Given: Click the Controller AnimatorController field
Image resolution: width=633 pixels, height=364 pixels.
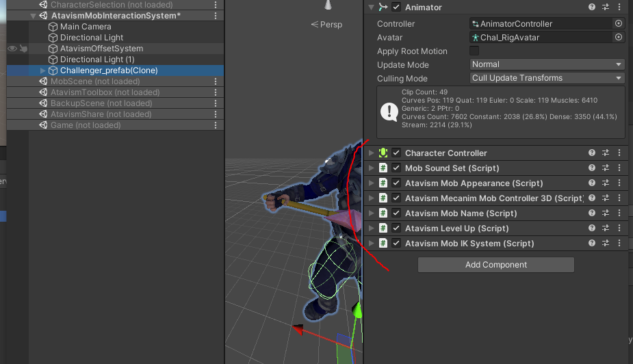Looking at the screenshot, I should click(x=541, y=23).
